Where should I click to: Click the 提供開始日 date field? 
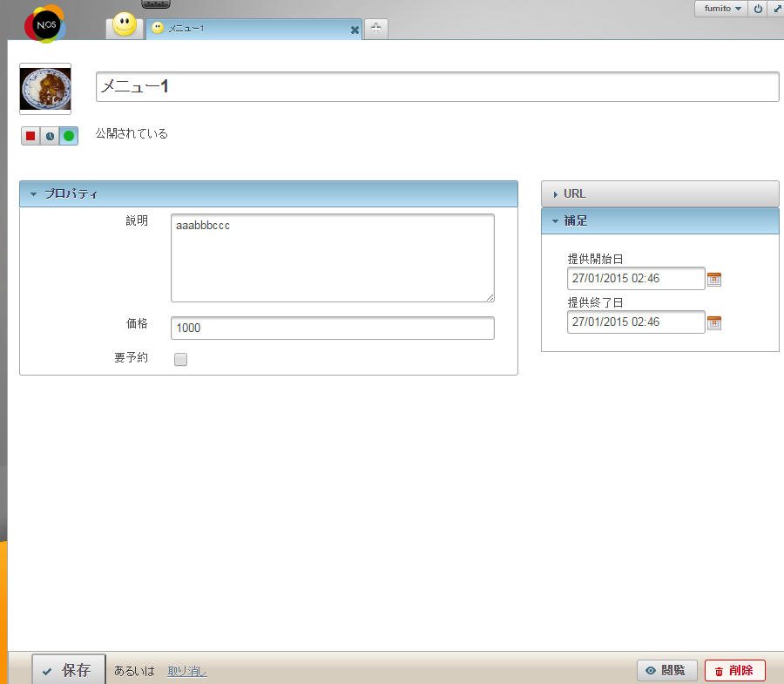pyautogui.click(x=636, y=279)
